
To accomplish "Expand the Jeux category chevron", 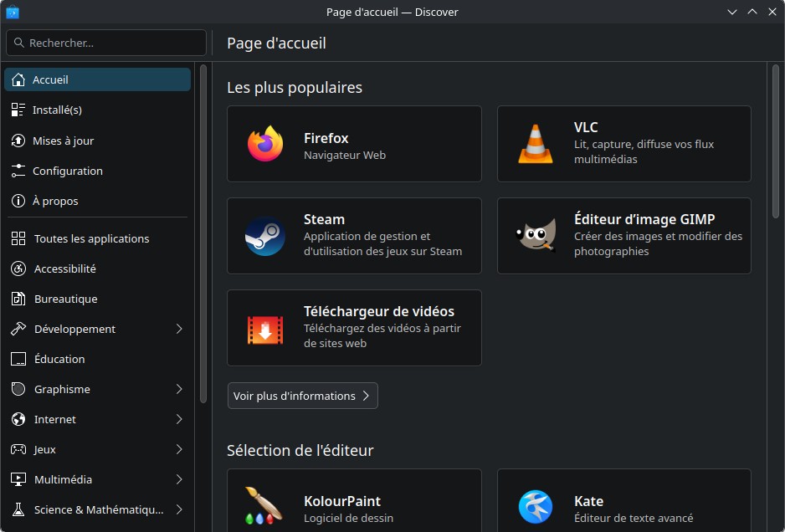I will pos(179,449).
